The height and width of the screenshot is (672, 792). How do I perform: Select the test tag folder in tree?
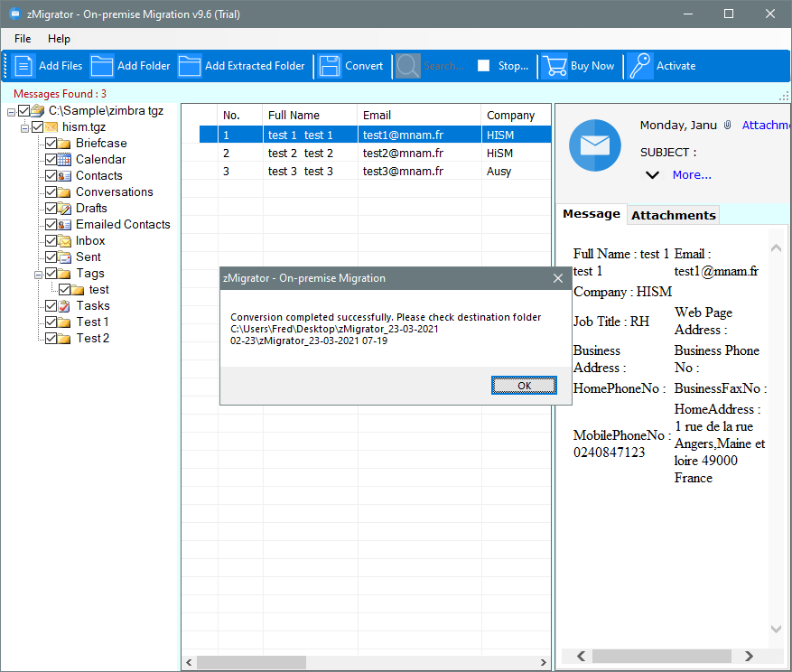point(99,290)
